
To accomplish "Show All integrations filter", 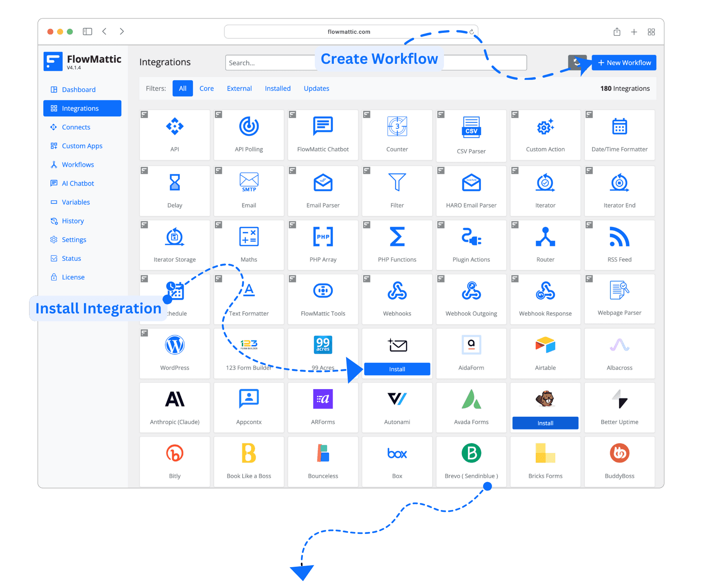I will pos(183,88).
